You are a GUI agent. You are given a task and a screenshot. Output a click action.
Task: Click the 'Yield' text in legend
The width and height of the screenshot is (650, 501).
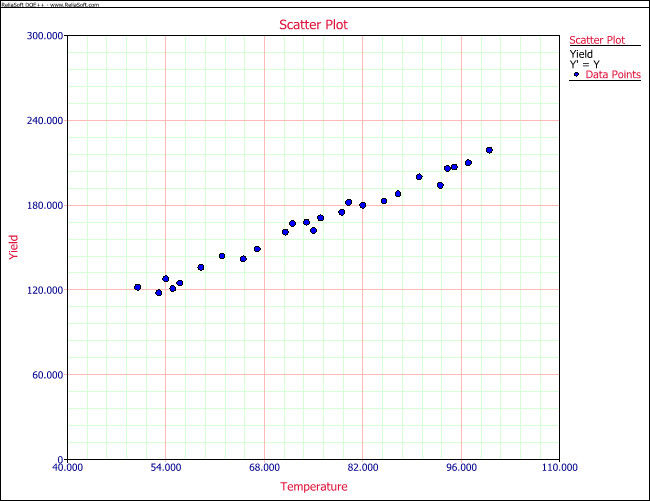(581, 53)
